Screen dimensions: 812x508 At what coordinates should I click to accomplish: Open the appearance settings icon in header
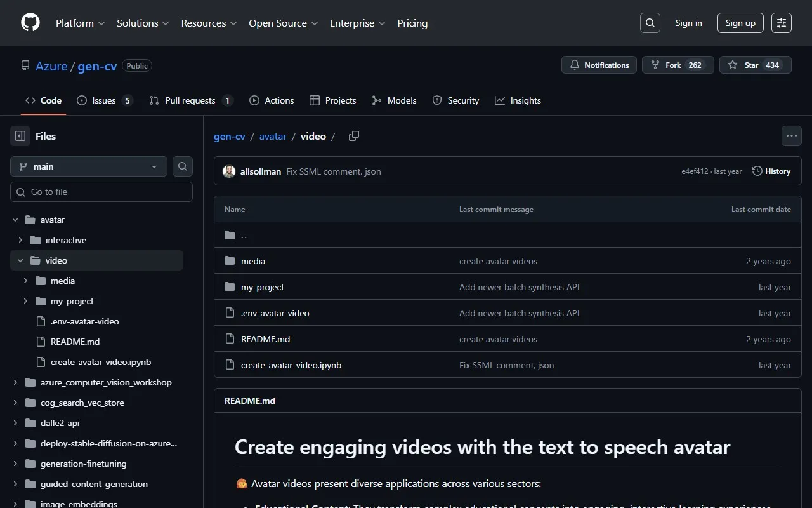click(782, 23)
